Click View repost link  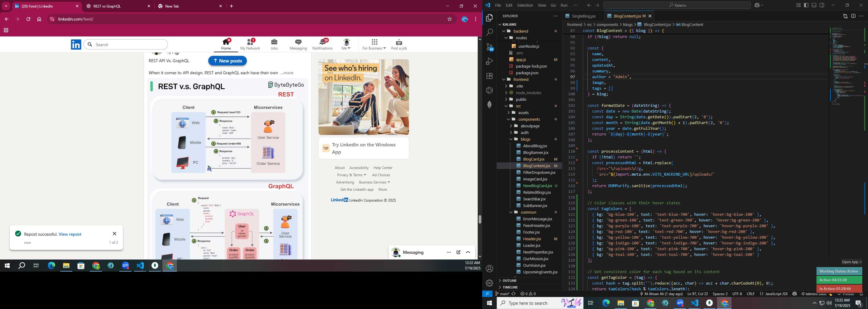pyautogui.click(x=70, y=234)
